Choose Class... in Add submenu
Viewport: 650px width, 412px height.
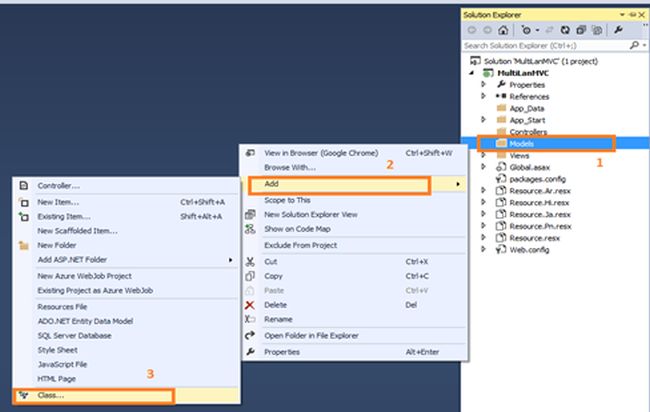point(126,395)
